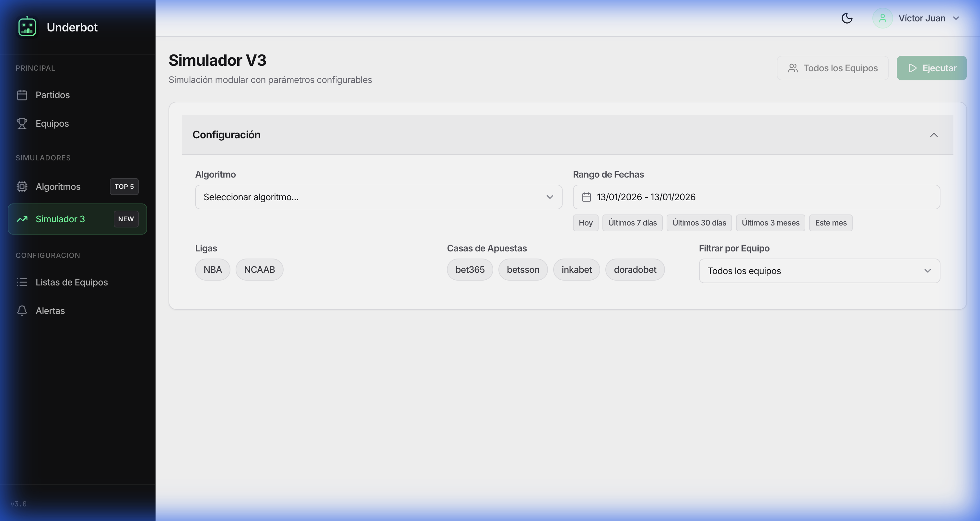Toggle dark mode moon icon
Screen dimensions: 980x521
(847, 18)
